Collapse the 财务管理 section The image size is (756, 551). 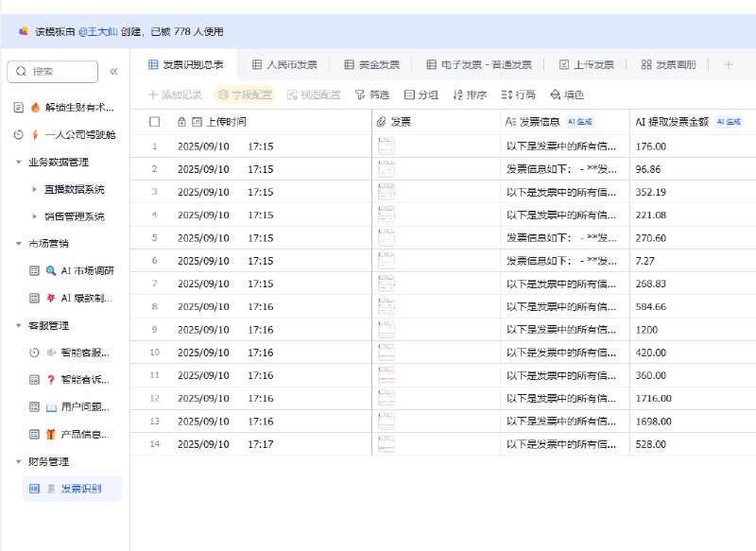coord(16,462)
